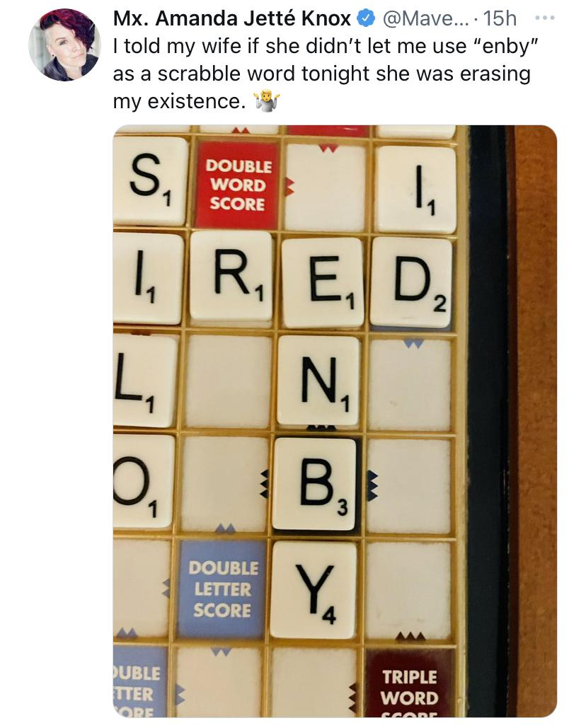Viewport: 586px width, 728px height.
Task: Click the E tile shared by ENBY
Action: click(x=322, y=283)
